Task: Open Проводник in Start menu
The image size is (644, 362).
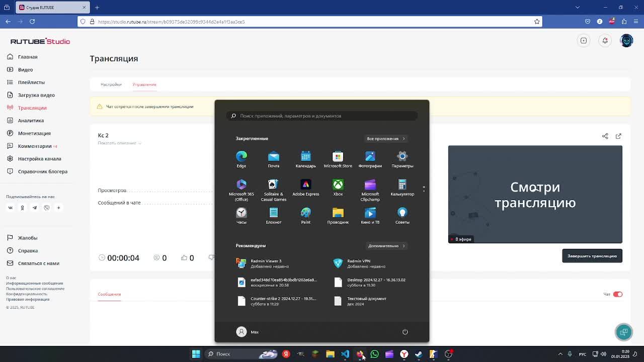Action: click(x=338, y=215)
